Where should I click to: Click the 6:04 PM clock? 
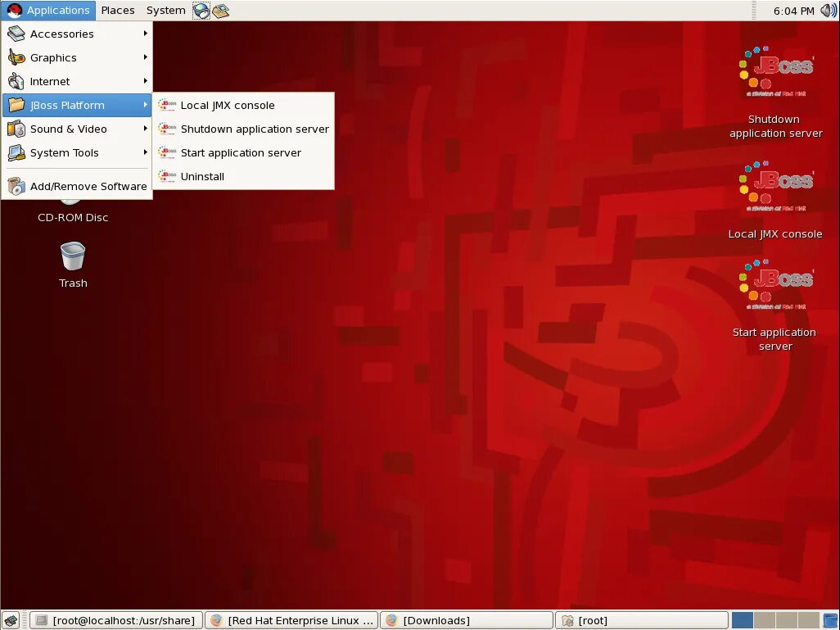click(x=793, y=11)
